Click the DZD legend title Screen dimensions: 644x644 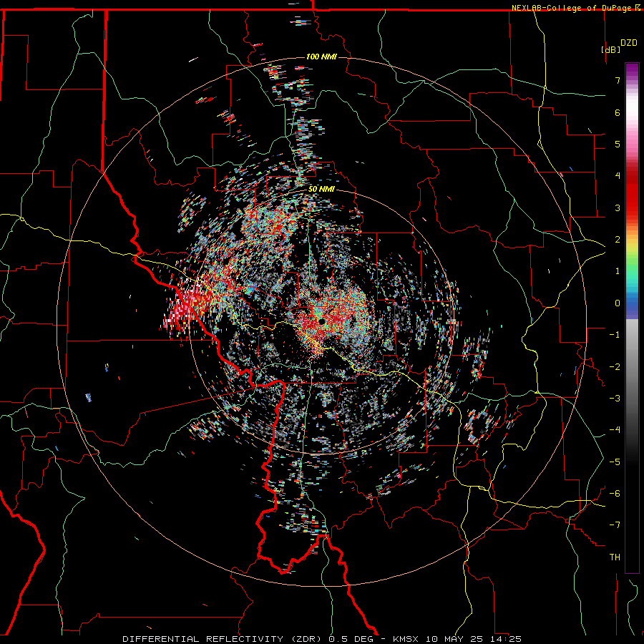(x=629, y=43)
